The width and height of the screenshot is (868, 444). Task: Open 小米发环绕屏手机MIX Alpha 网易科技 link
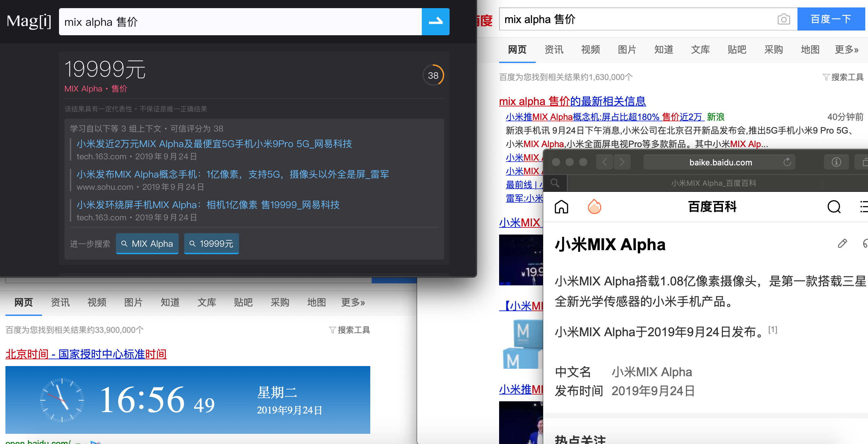click(x=208, y=205)
